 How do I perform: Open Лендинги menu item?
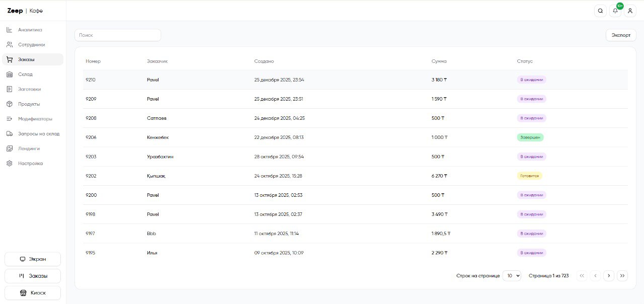tap(29, 148)
